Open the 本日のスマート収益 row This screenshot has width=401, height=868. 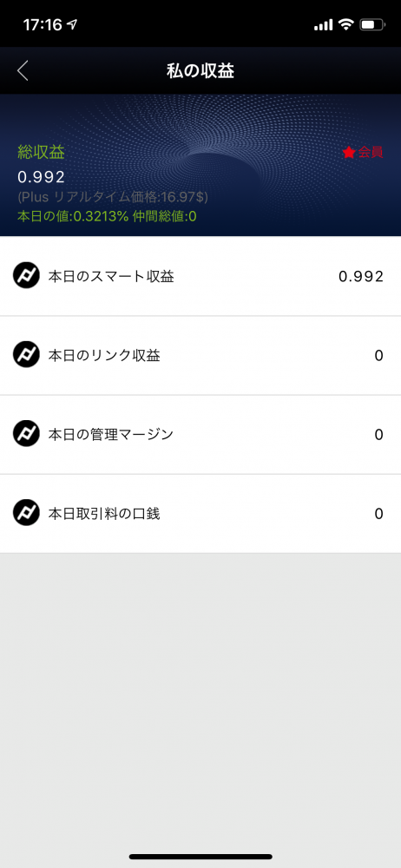(200, 276)
